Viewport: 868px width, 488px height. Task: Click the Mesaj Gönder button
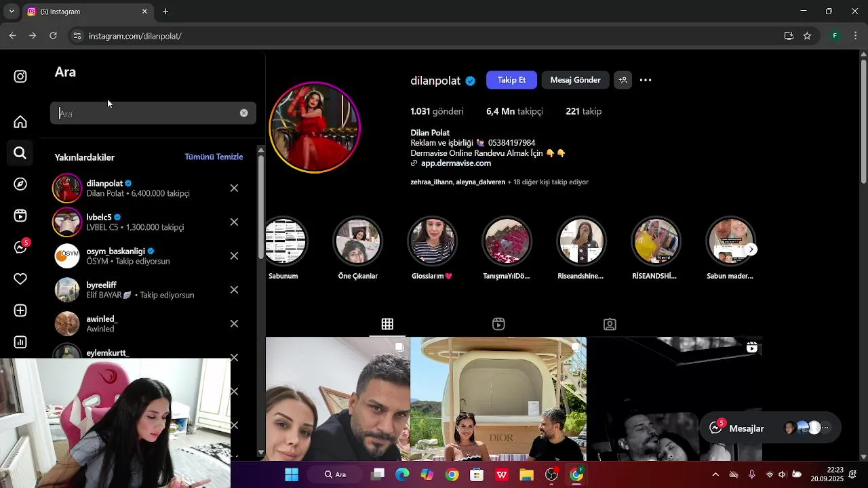coord(575,80)
